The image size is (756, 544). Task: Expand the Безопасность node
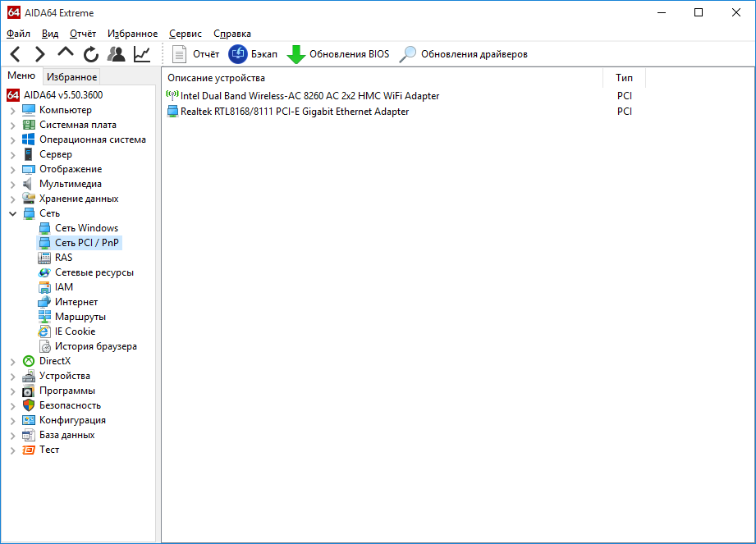click(12, 406)
